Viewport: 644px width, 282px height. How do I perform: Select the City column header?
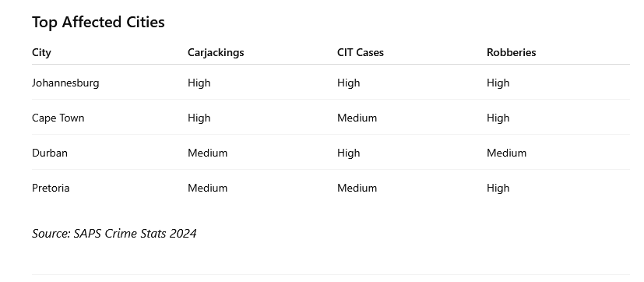[41, 53]
